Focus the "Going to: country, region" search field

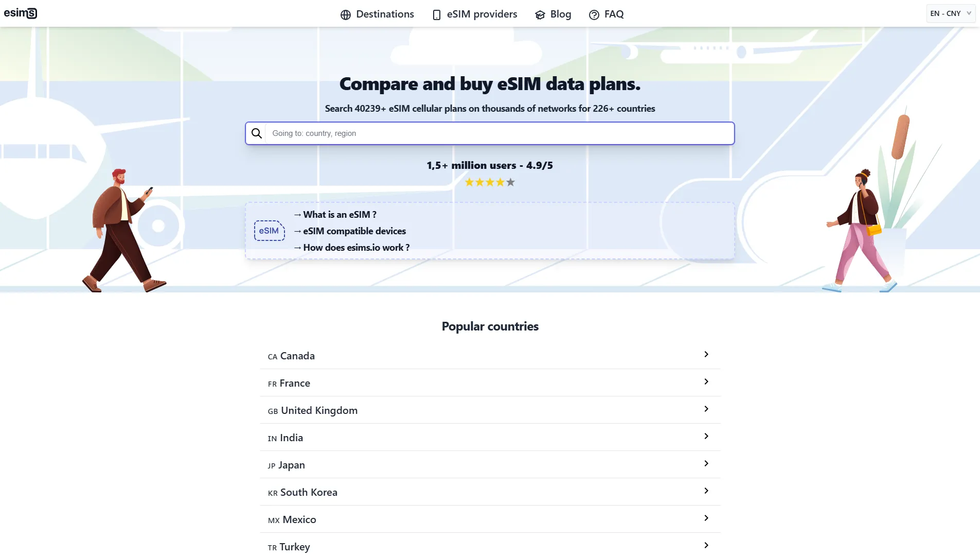(499, 134)
